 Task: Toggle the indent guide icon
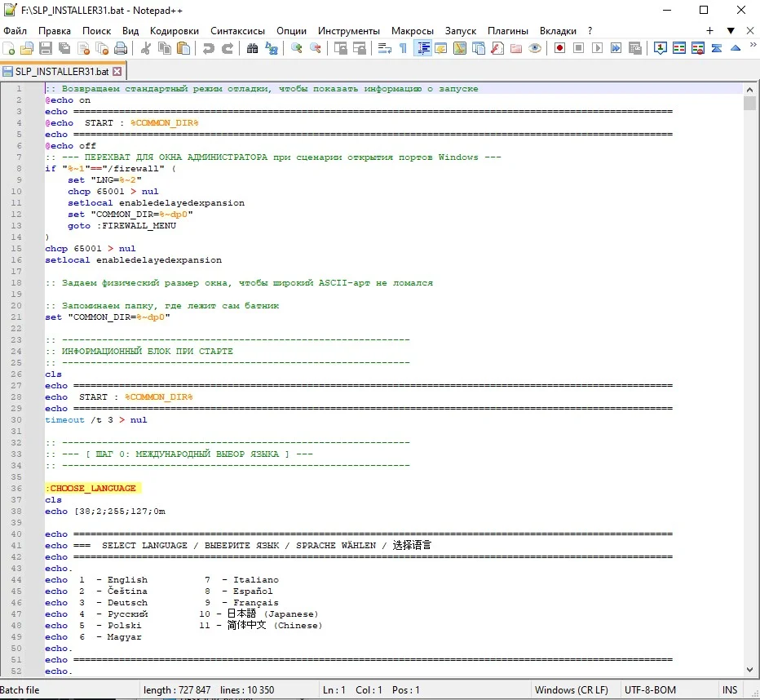tap(423, 48)
